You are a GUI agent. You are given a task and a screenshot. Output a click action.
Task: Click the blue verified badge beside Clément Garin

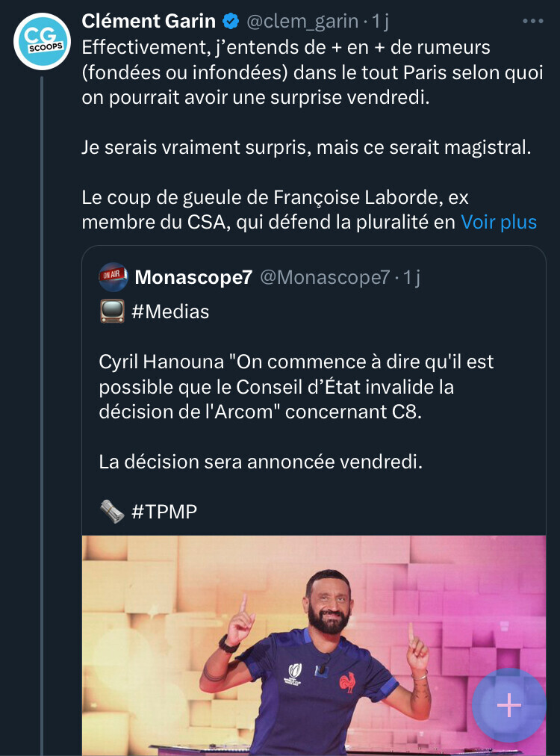231,22
